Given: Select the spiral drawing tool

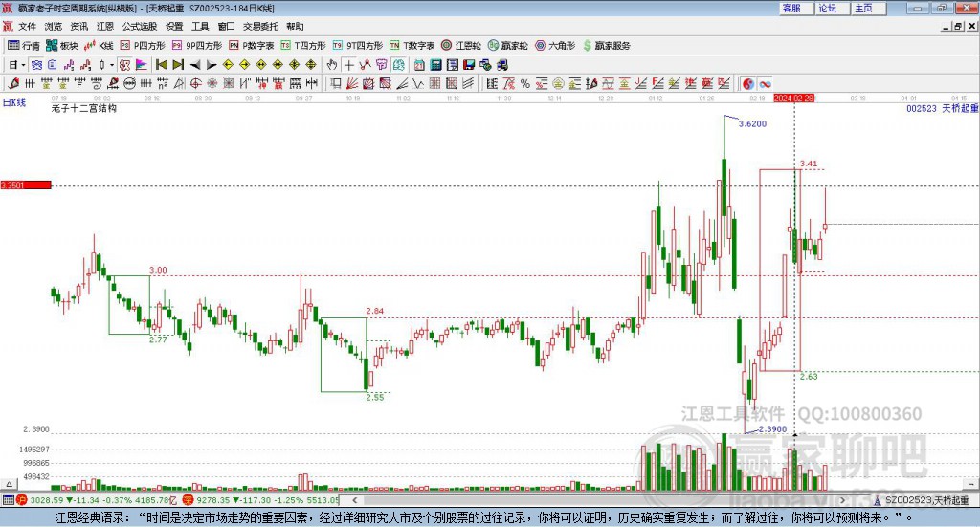Looking at the screenshot, I should tap(97, 83).
